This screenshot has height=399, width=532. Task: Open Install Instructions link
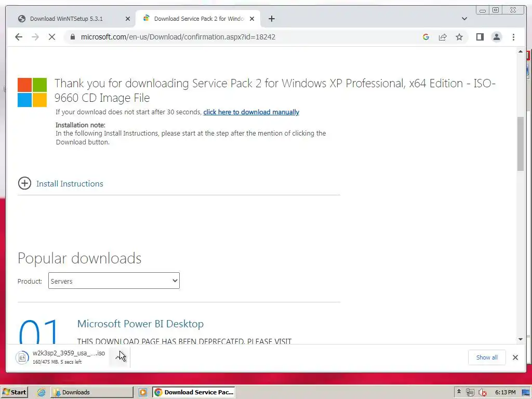(70, 183)
